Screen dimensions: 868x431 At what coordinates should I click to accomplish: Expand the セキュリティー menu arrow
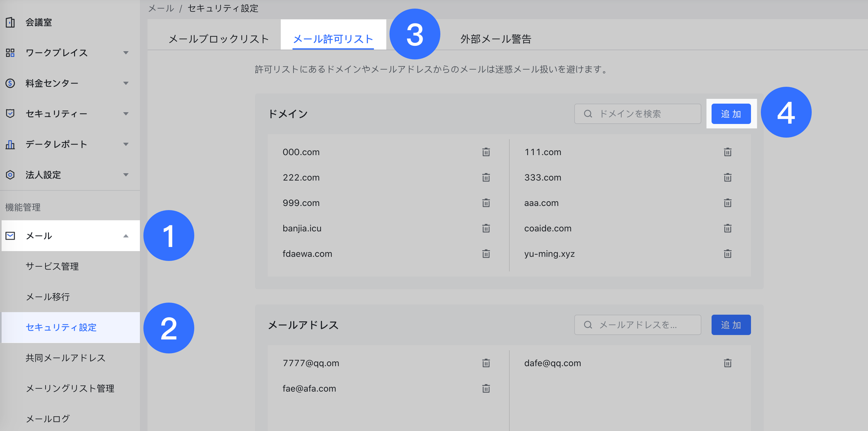[126, 114]
